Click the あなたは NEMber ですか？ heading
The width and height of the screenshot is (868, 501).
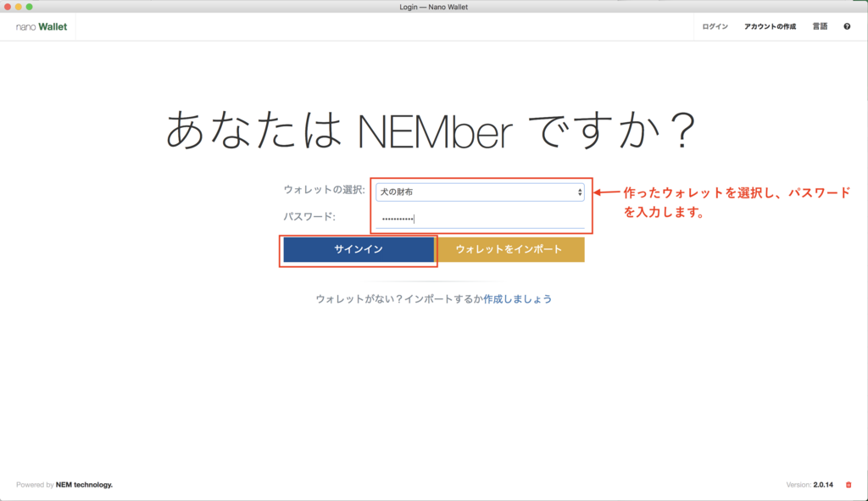[x=431, y=130]
